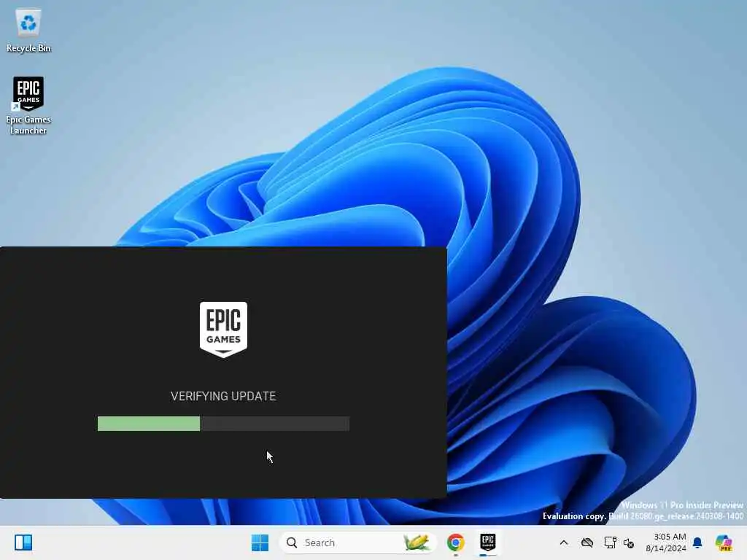Click the corn search highlight icon
This screenshot has width=747, height=560.
tap(417, 542)
